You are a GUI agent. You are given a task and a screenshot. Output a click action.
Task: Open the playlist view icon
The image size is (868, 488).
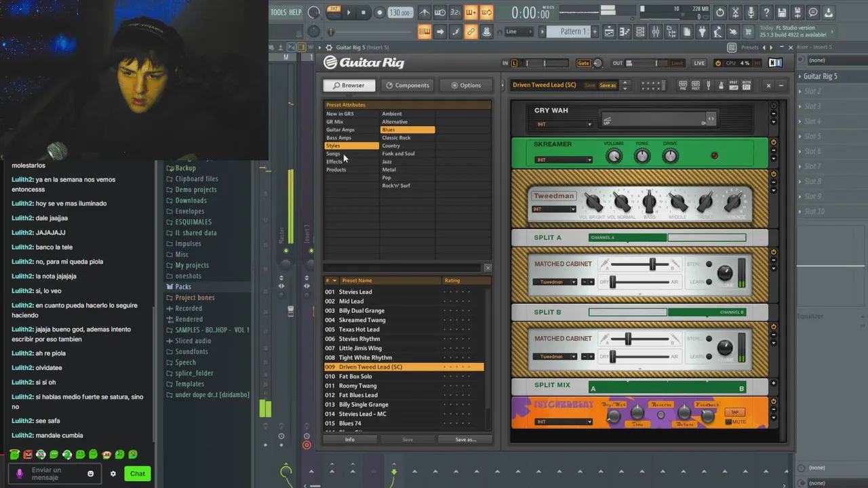609,32
